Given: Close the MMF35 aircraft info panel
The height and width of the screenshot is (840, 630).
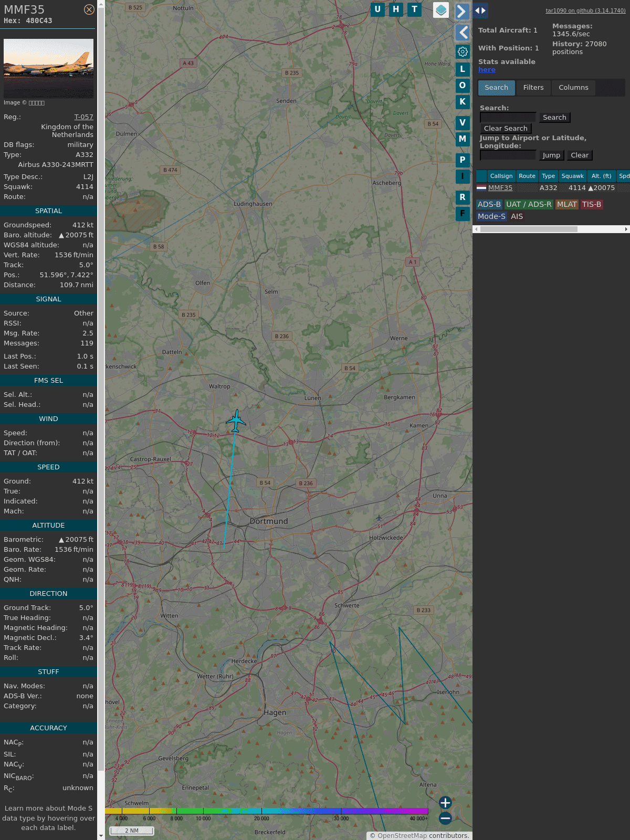Looking at the screenshot, I should 89,9.
